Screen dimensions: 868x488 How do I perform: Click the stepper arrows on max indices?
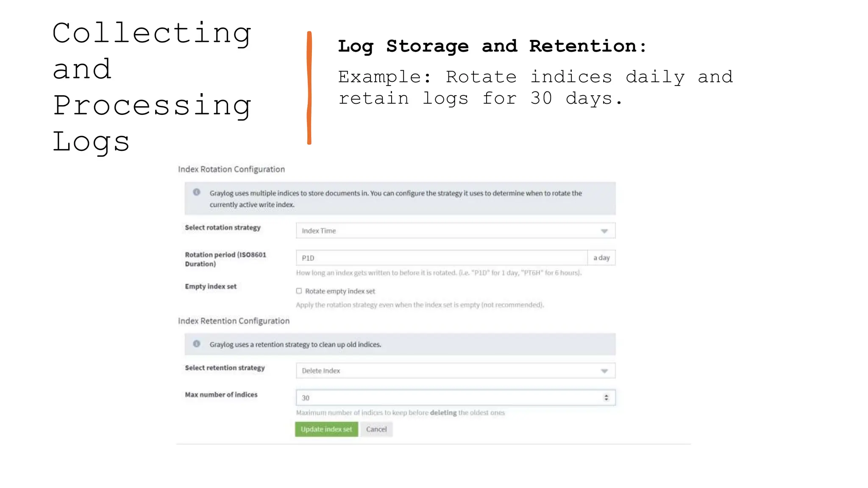(x=606, y=397)
